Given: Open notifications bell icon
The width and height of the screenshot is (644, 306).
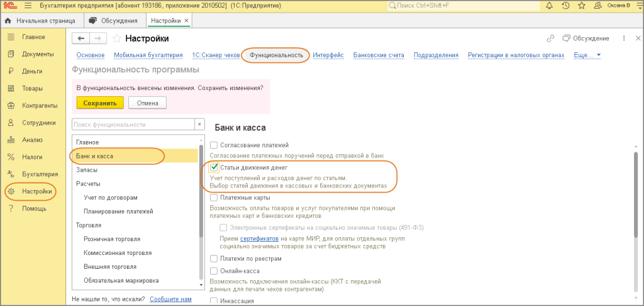Looking at the screenshot, I should pyautogui.click(x=550, y=6).
